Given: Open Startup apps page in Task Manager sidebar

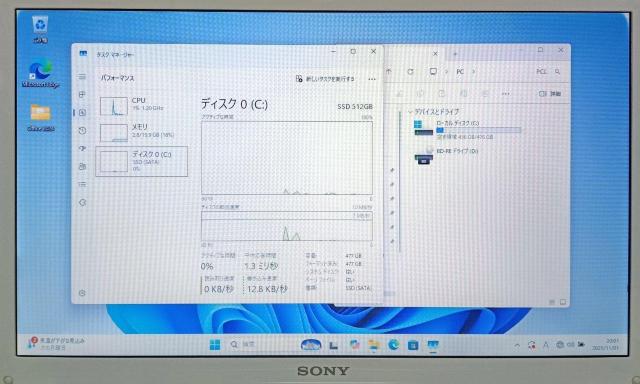Looking at the screenshot, I should point(82,149).
